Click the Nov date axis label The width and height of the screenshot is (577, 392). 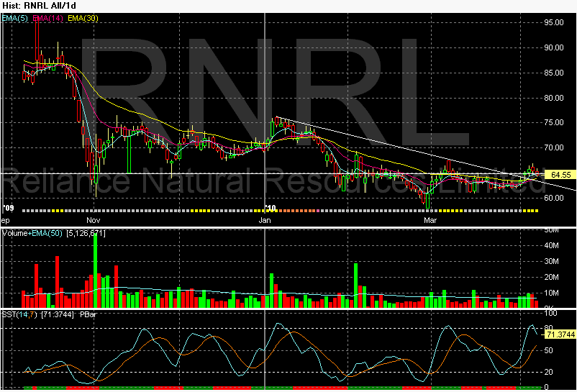93,220
